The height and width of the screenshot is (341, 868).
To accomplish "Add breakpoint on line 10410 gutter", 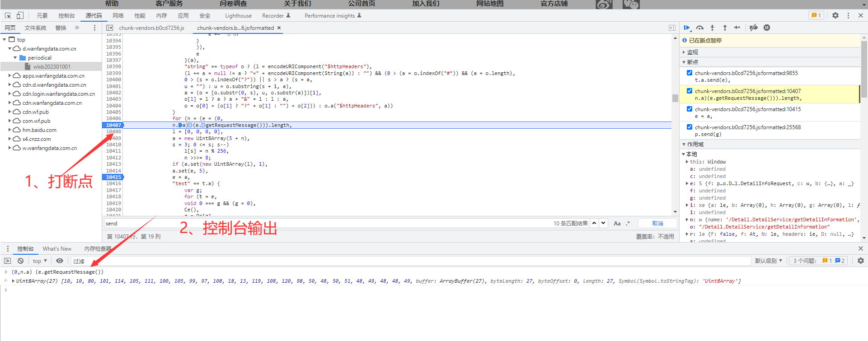I will [113, 145].
